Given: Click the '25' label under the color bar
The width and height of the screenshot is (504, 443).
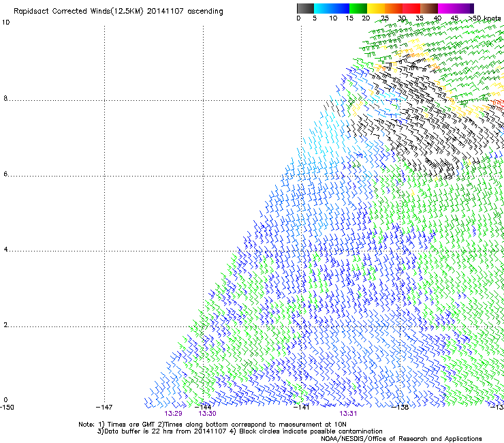Looking at the screenshot, I should click(x=385, y=18).
